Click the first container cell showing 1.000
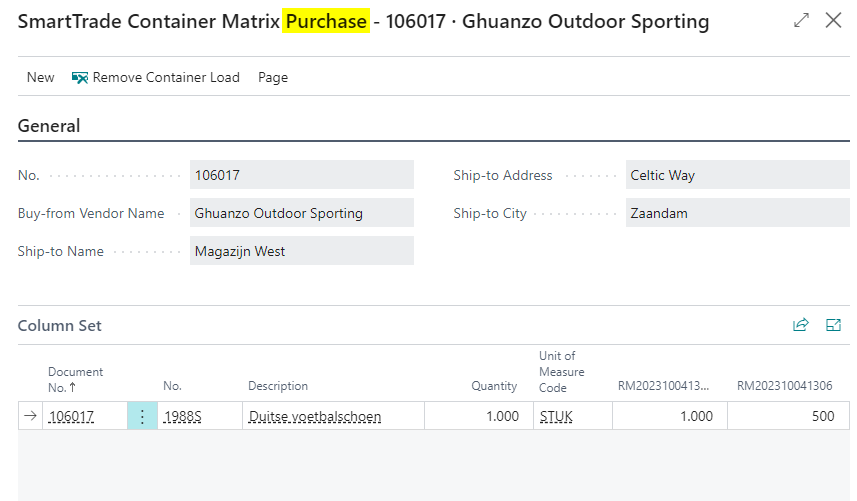The image size is (857, 501). 670,416
